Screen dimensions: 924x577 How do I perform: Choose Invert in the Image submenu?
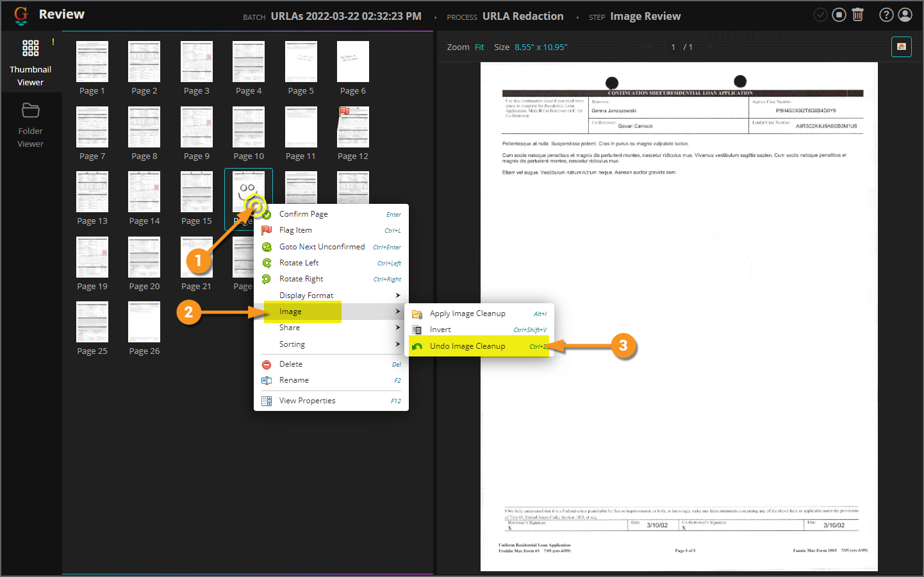(479, 330)
